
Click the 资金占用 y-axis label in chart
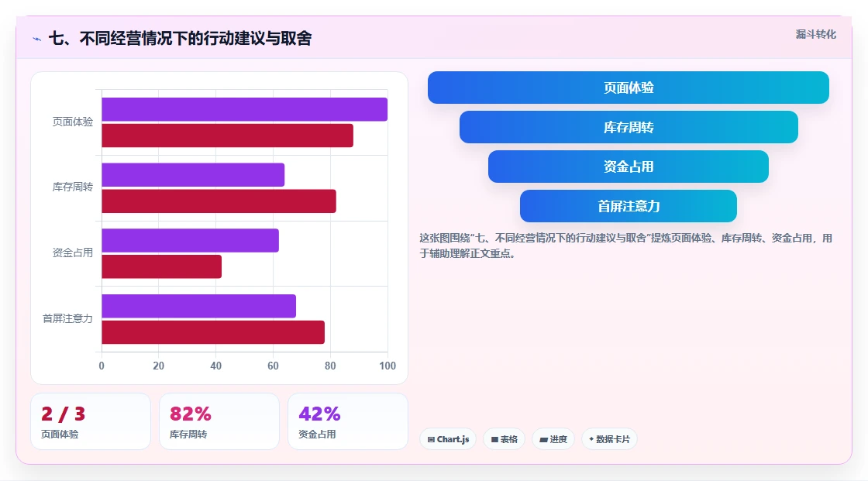pos(73,253)
